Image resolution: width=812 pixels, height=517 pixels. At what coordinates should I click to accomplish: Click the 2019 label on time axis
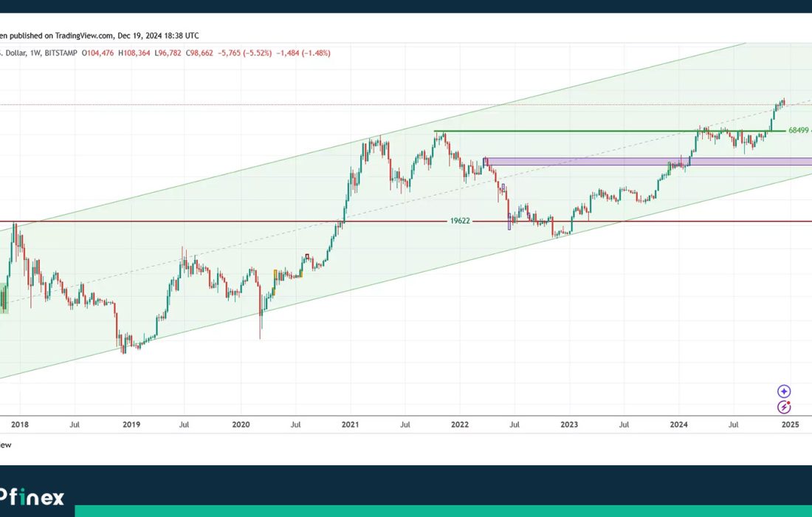(x=131, y=425)
